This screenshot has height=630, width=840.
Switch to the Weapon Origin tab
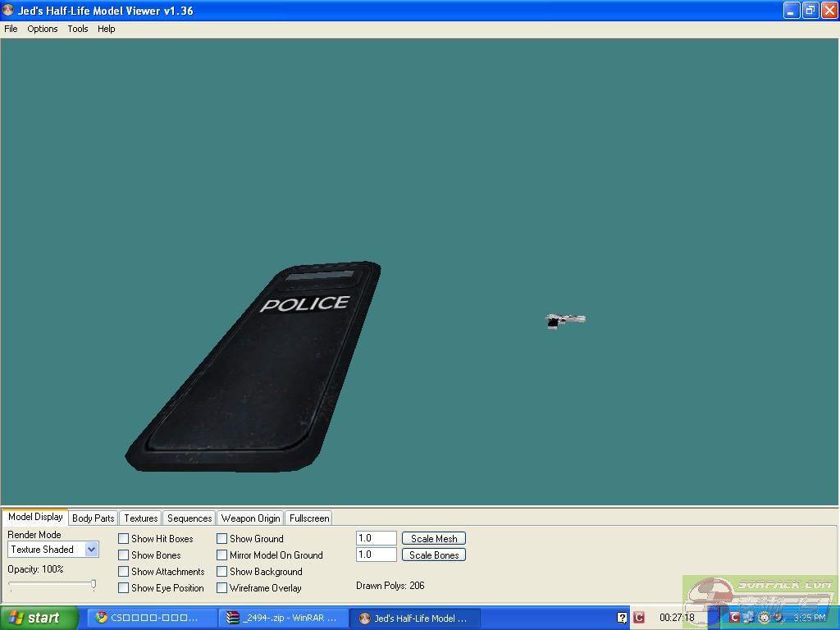click(250, 518)
